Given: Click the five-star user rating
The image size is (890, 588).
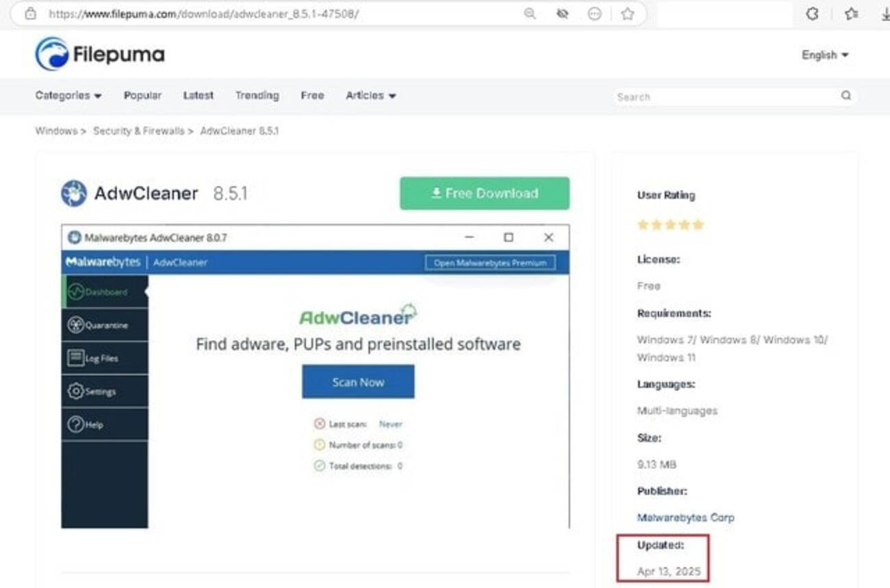Looking at the screenshot, I should tap(670, 225).
